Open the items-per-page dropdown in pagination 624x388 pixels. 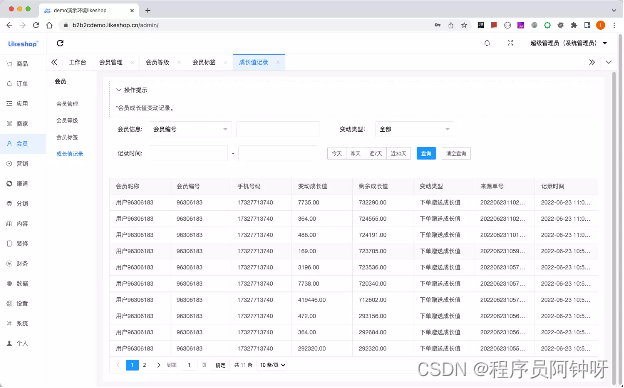point(272,365)
